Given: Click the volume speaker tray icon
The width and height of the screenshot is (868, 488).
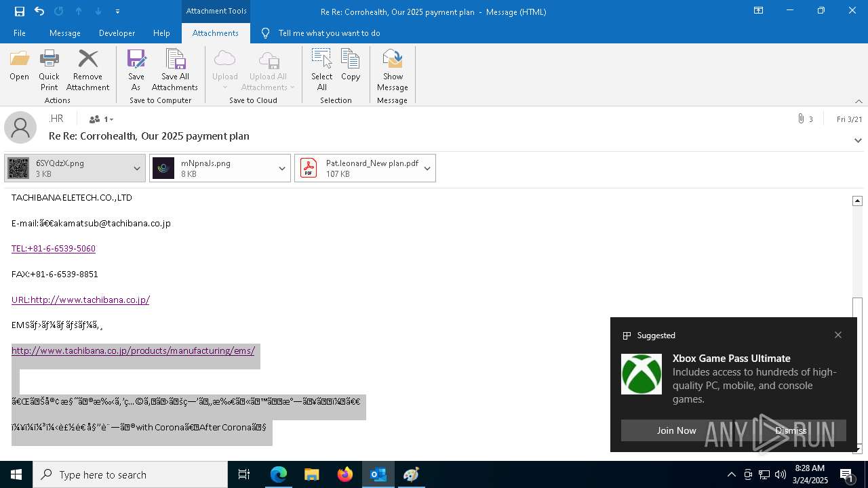Looking at the screenshot, I should 781,474.
